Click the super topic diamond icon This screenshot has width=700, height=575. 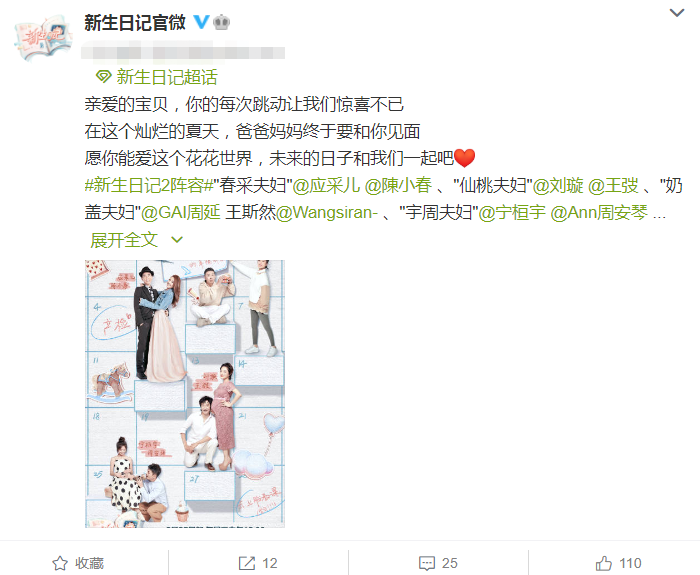point(103,77)
